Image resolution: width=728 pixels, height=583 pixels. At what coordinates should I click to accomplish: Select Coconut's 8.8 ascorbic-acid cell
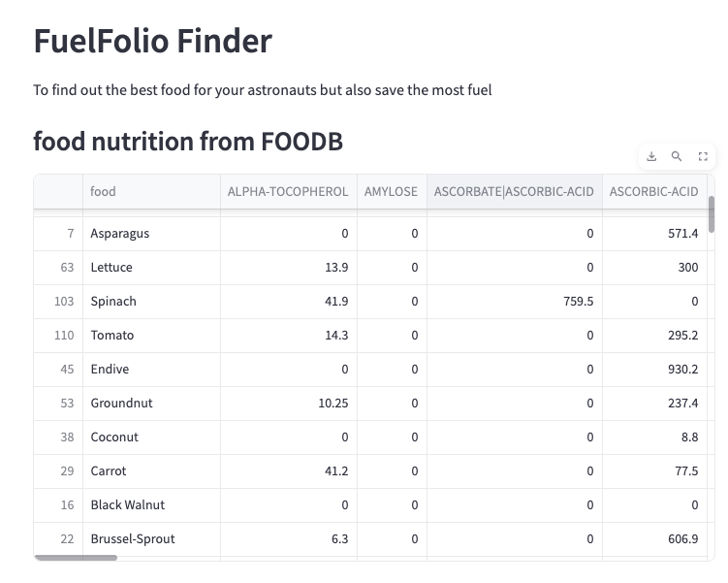(x=688, y=437)
